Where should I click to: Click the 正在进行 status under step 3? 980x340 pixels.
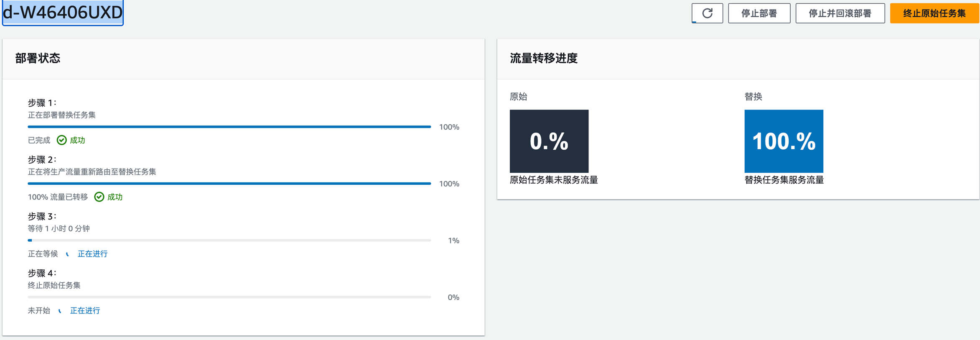(92, 254)
